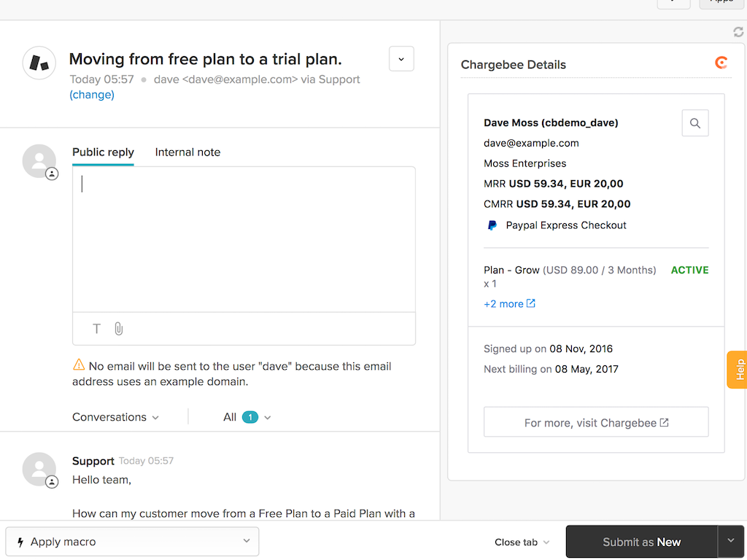Open the Apply macro dropdown

(132, 542)
